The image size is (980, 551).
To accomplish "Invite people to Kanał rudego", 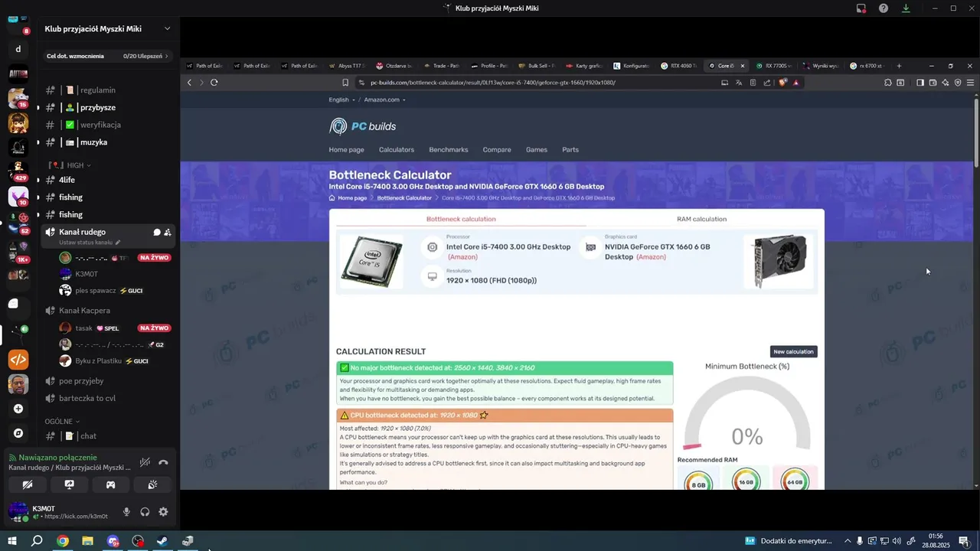I will pyautogui.click(x=167, y=232).
